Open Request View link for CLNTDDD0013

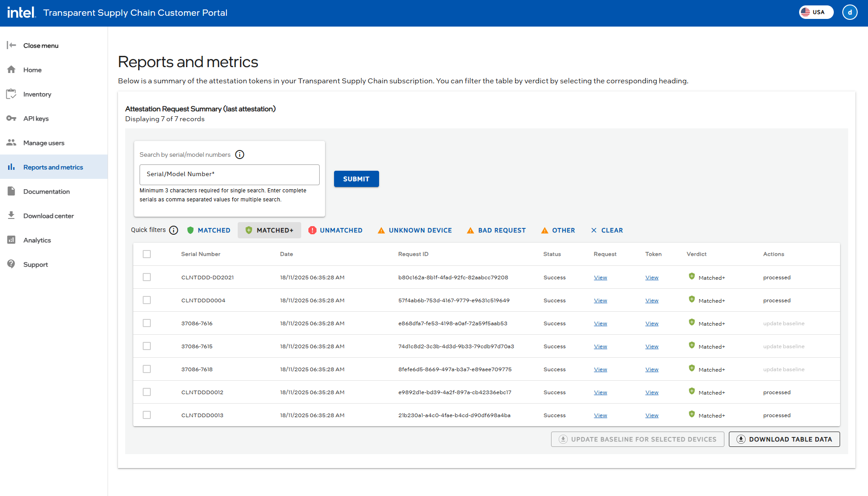[600, 415]
